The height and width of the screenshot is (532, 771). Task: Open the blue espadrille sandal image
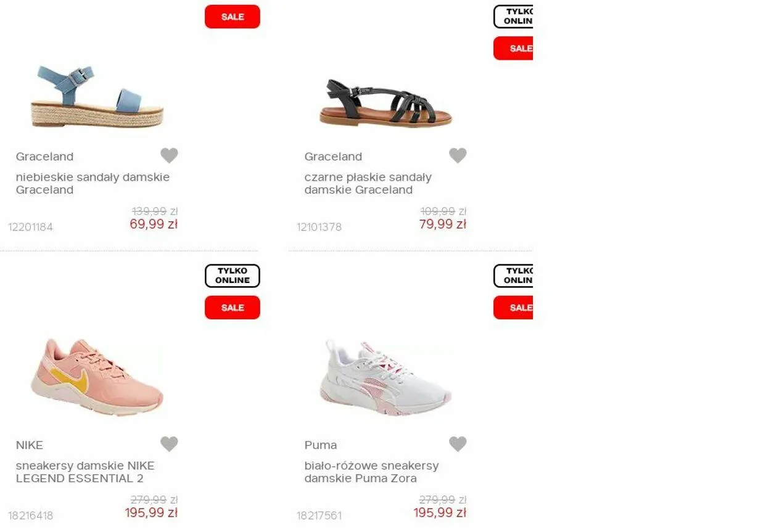pos(97,96)
